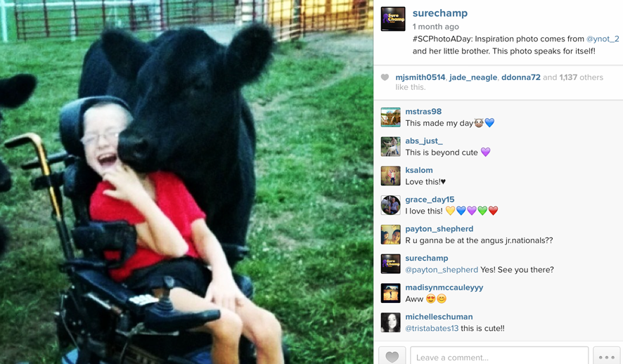This screenshot has height=364, width=623.
Task: Open abs_just_'s avatar thumbnail
Action: [390, 146]
